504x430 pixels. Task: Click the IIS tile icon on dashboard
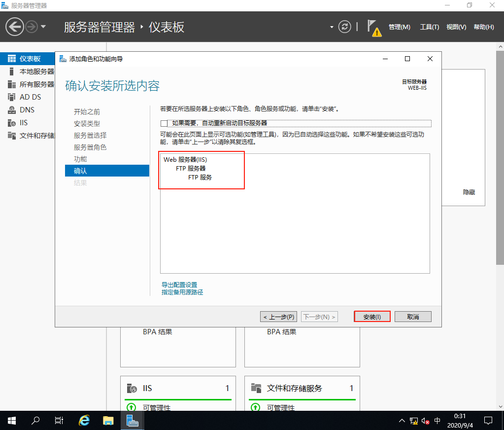click(x=132, y=388)
